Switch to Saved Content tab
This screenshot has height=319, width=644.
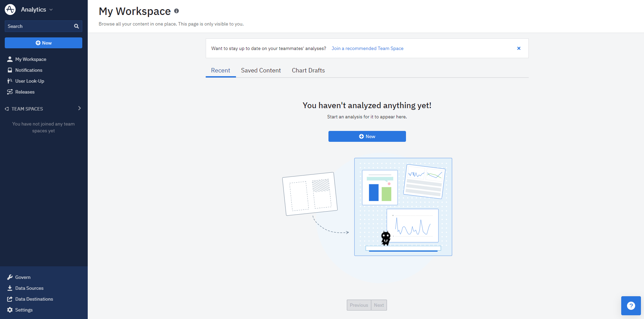[x=261, y=70]
